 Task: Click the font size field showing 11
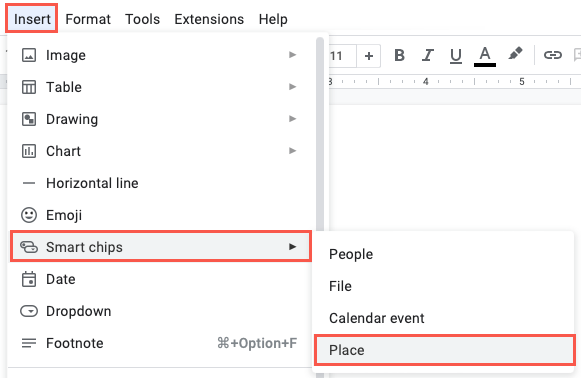click(x=342, y=56)
